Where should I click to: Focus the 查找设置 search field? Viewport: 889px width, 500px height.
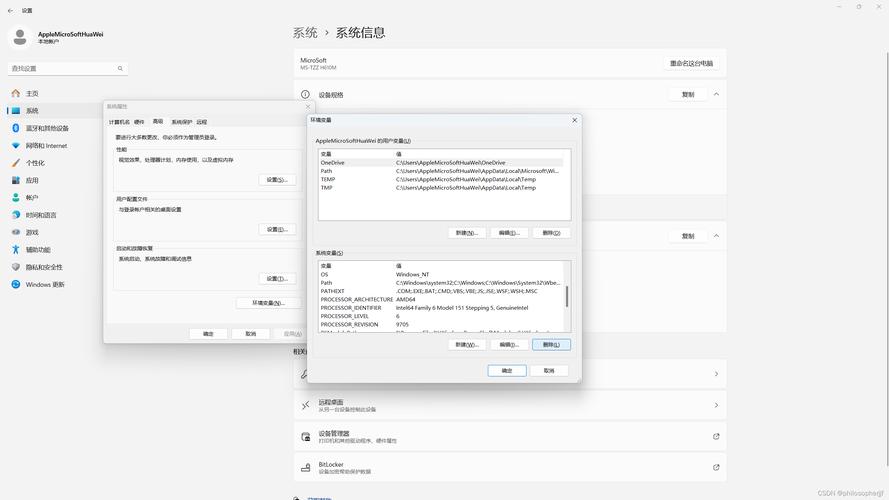click(x=67, y=69)
